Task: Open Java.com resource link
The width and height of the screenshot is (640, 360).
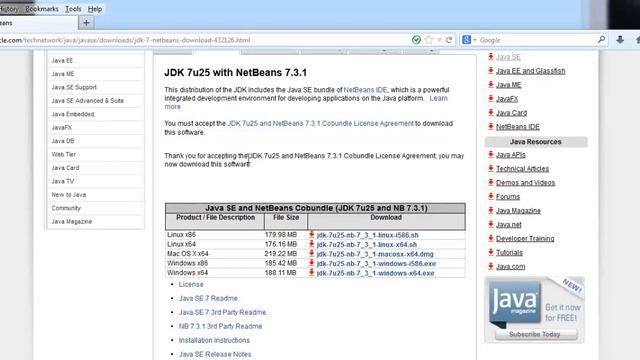Action: pos(510,267)
